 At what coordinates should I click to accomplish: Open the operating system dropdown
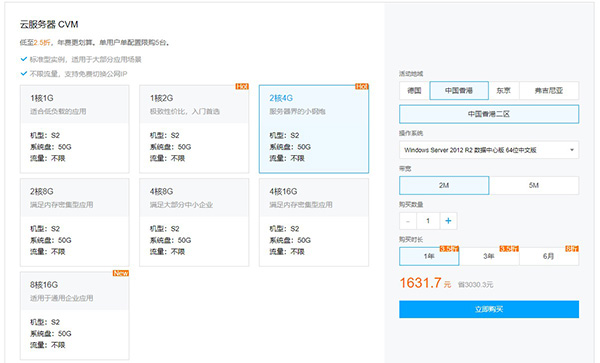point(489,150)
